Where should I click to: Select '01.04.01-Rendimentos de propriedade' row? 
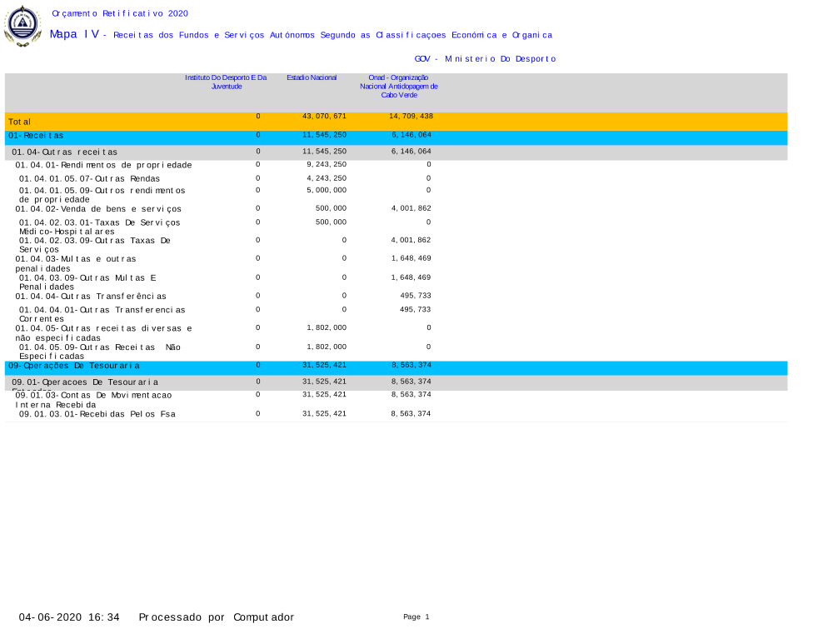(103, 165)
